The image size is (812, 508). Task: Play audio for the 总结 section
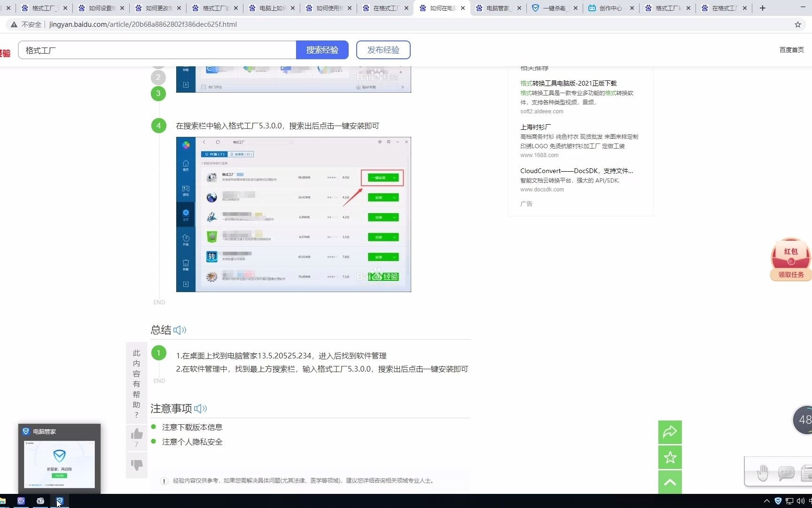tap(180, 330)
